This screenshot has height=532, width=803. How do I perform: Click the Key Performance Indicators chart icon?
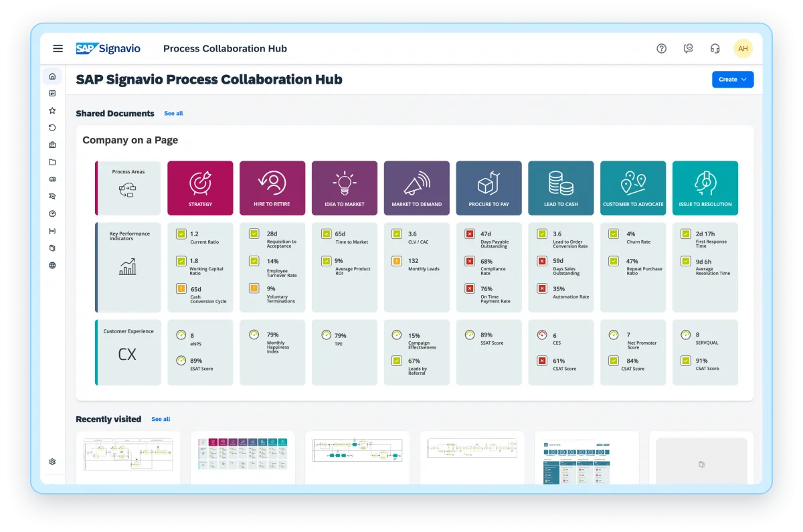[127, 267]
